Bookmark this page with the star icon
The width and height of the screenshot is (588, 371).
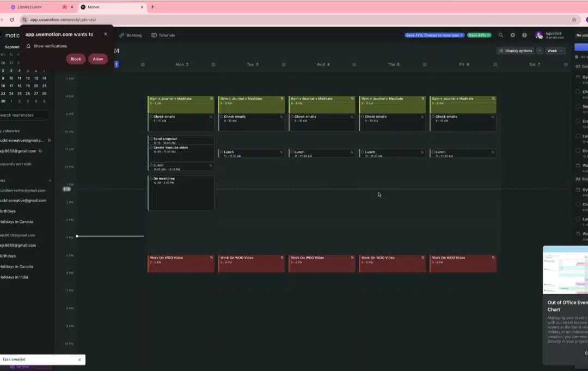[x=574, y=20]
